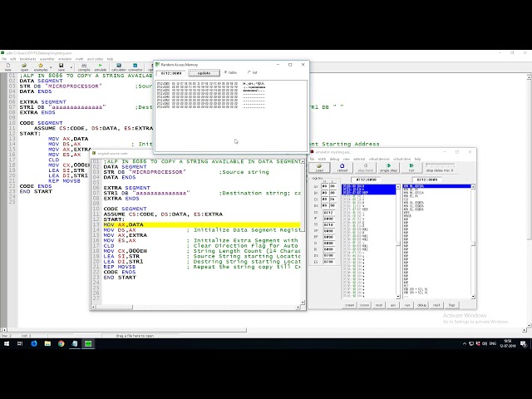Click the ES register field
The height and width of the screenshot is (399, 532).
328,262
